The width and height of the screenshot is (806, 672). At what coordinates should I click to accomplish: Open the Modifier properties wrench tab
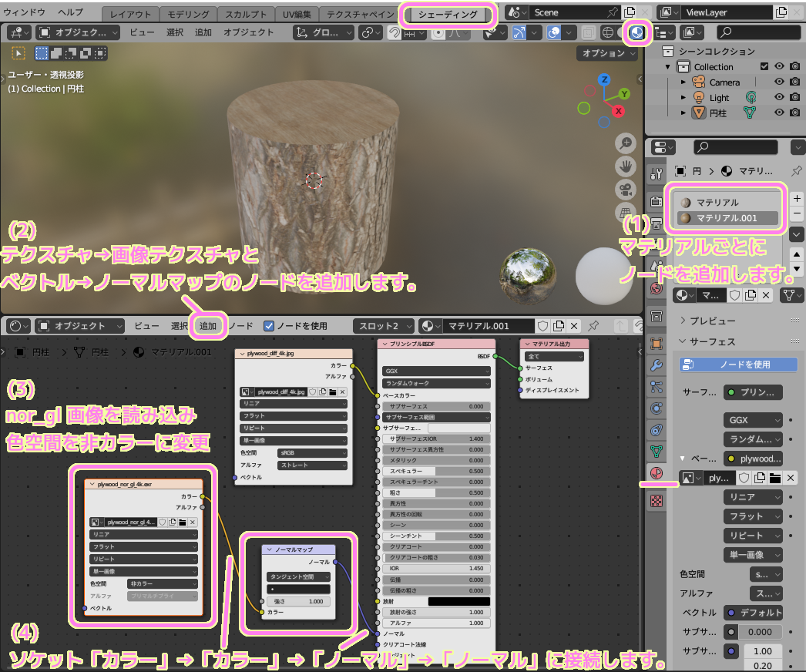tap(657, 365)
